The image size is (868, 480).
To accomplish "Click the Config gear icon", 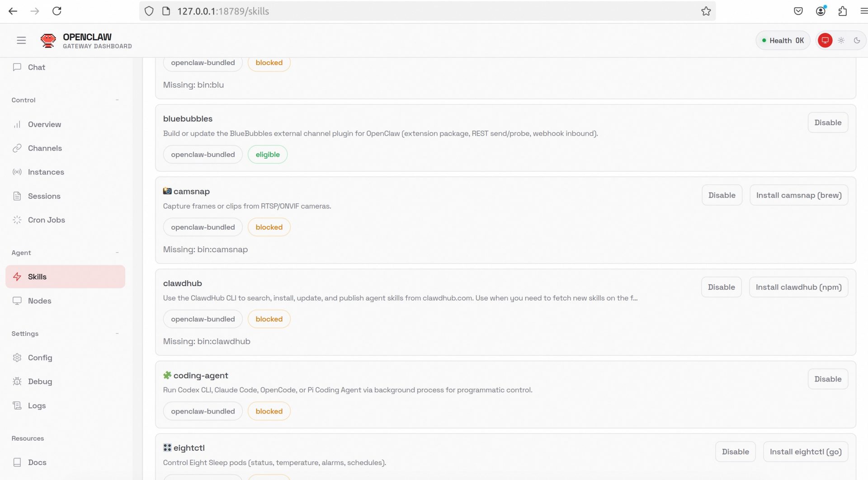I will tap(17, 358).
